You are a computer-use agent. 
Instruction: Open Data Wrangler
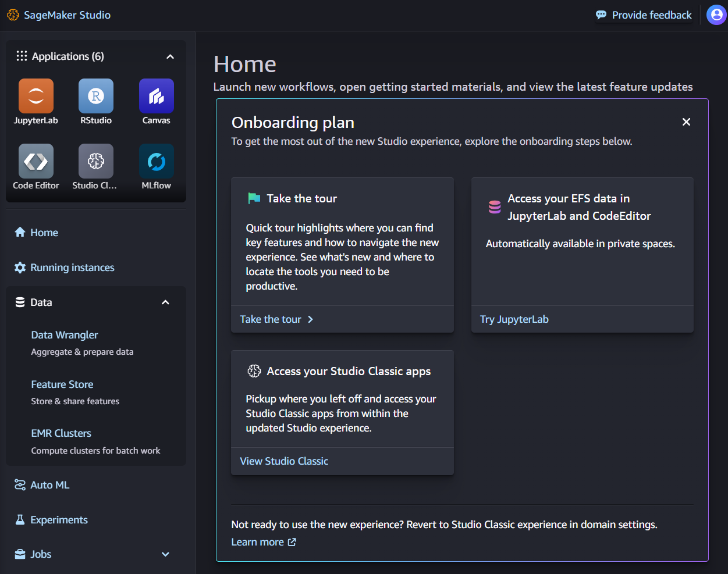[x=65, y=335]
